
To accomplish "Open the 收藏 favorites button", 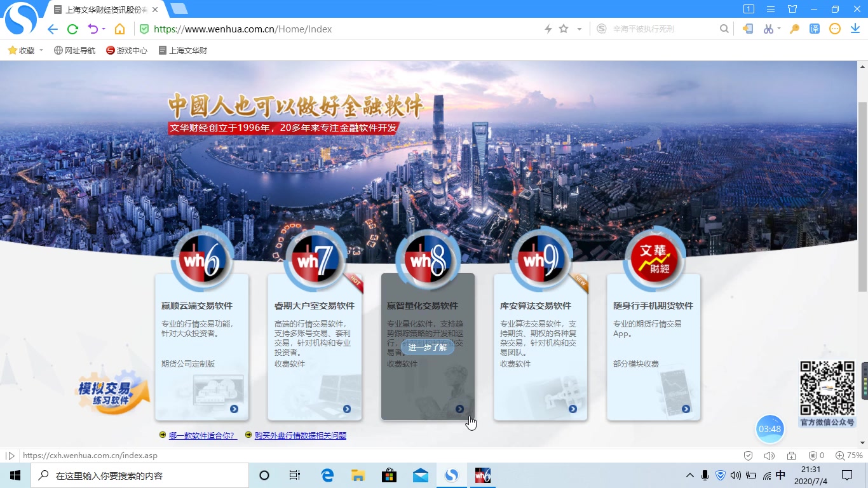I will tap(21, 50).
